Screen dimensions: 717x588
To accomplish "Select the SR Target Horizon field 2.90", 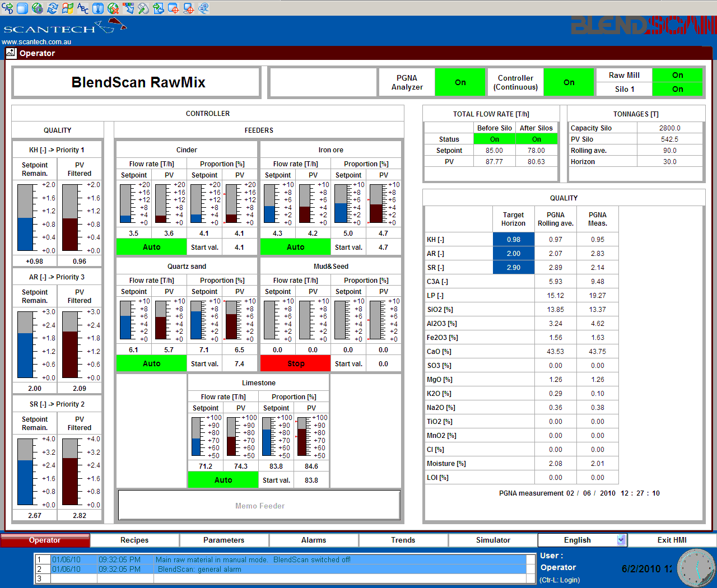I will tap(514, 267).
